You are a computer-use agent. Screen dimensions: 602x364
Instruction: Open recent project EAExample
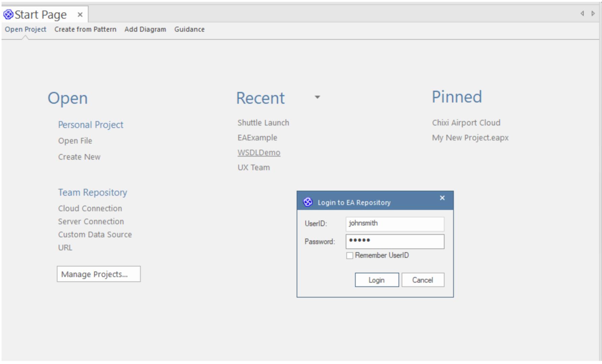click(x=257, y=138)
